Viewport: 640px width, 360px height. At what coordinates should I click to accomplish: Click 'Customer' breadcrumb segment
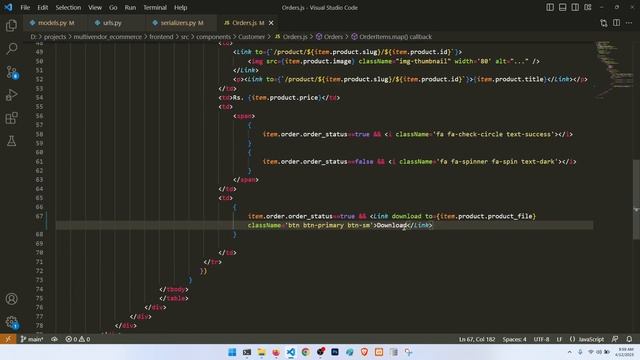[x=251, y=37]
